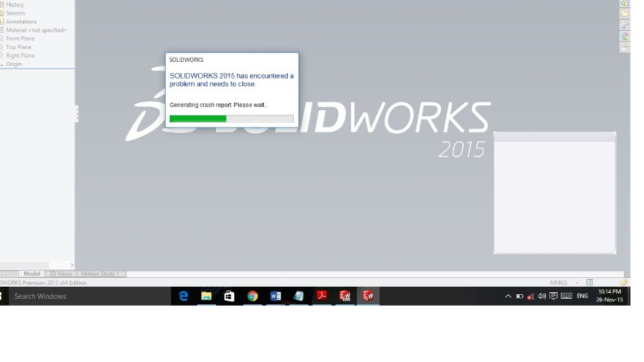The height and width of the screenshot is (362, 644).
Task: Change the ENG input language
Action: tap(582, 296)
